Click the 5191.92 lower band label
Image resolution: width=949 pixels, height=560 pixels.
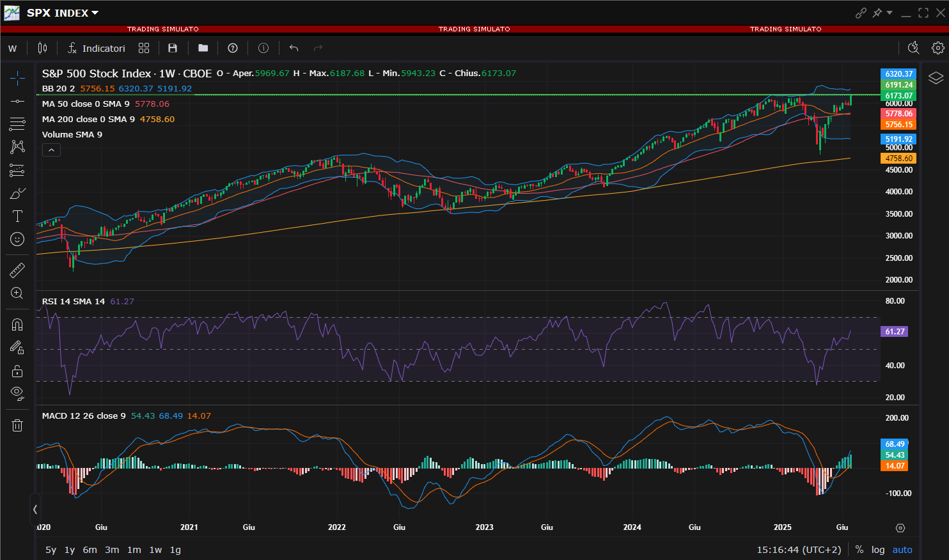pyautogui.click(x=898, y=139)
